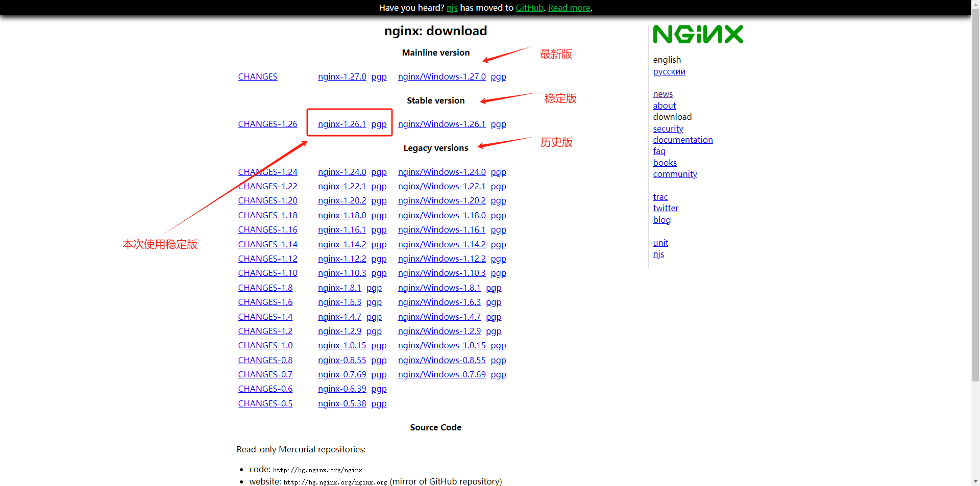This screenshot has width=980, height=486.
Task: Download stable nginx-1.26.1 source
Action: click(342, 124)
